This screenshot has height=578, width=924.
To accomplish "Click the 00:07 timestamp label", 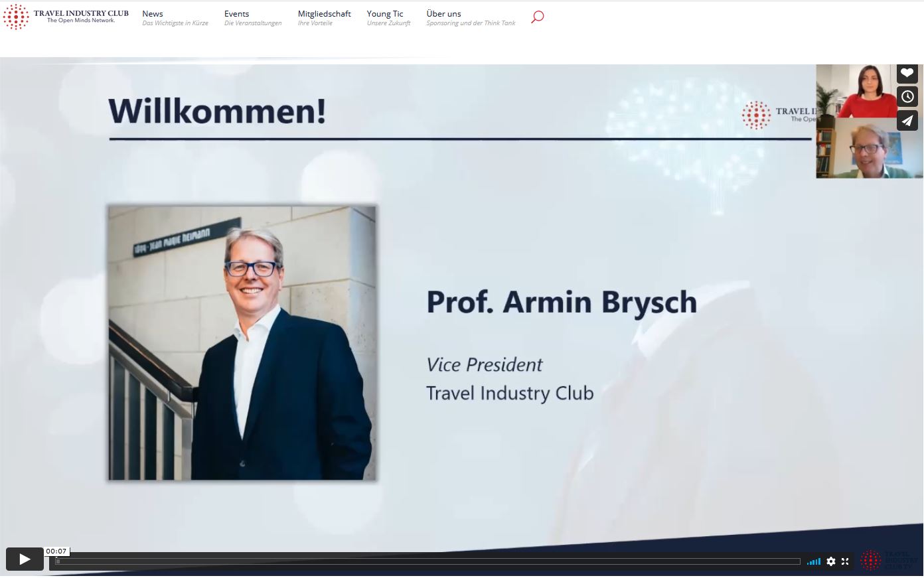I will click(56, 551).
